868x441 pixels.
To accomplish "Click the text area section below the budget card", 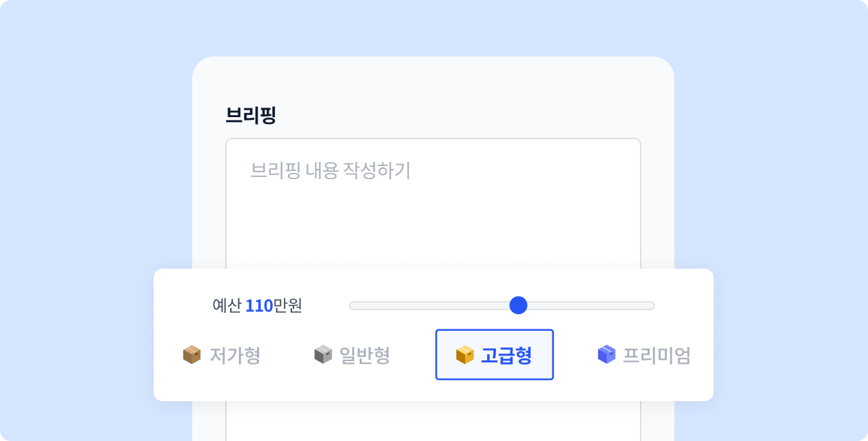I will pos(433,421).
